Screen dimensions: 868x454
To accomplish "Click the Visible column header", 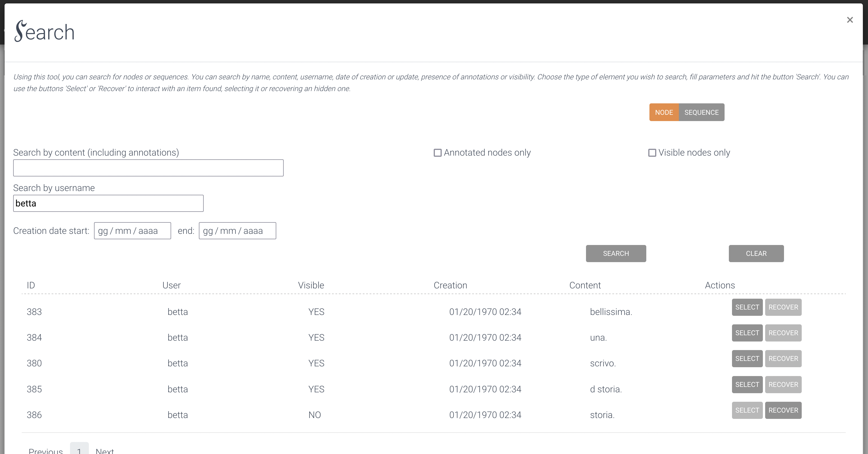I will pyautogui.click(x=311, y=285).
